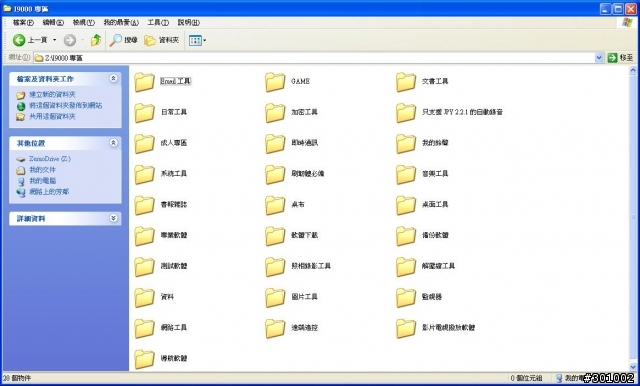Image resolution: width=640 pixels, height=386 pixels.
Task: Select the 桌面工具 folder icon
Action: tap(406, 205)
